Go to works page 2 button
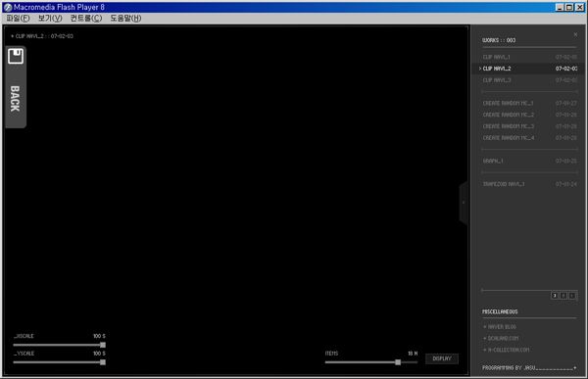The image size is (588, 379). pos(563,296)
